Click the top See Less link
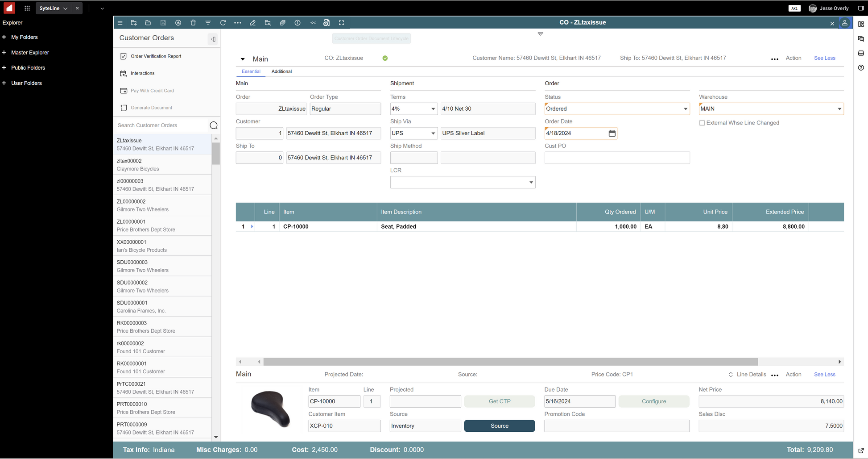The height and width of the screenshot is (459, 868). click(824, 58)
